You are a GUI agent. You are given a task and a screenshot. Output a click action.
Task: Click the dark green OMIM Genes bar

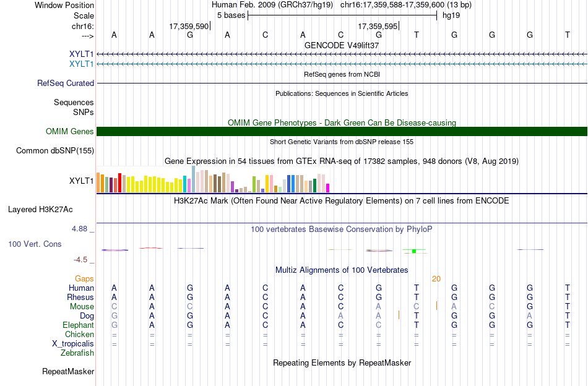click(x=342, y=132)
